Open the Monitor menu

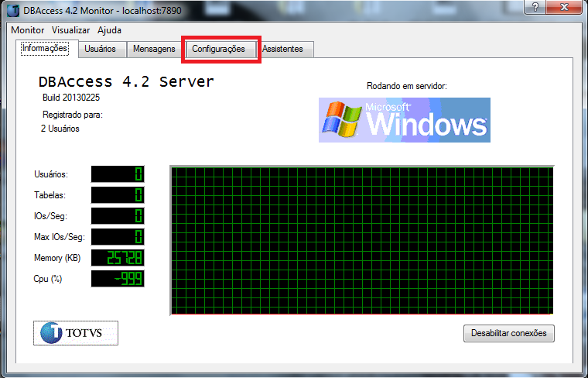pyautogui.click(x=27, y=30)
